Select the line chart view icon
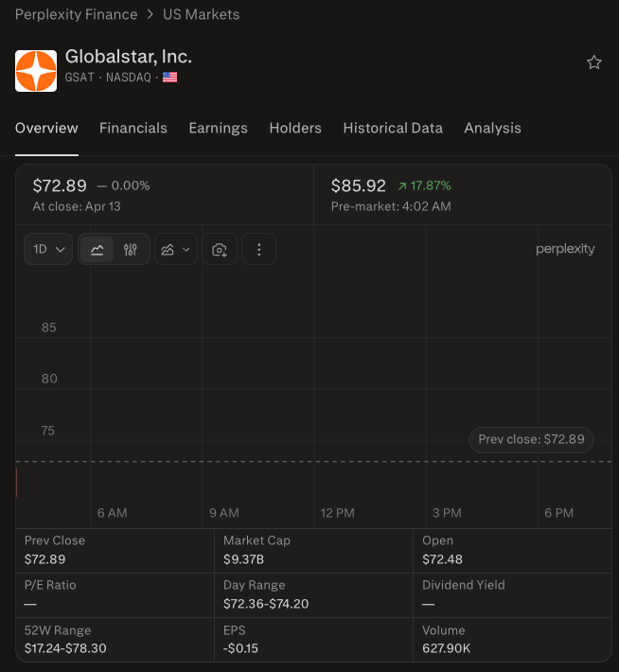This screenshot has width=619, height=672. tap(97, 249)
